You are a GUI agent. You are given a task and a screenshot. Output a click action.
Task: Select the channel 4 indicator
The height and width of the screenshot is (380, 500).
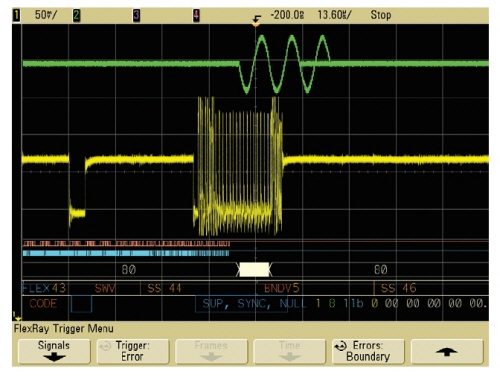point(196,15)
